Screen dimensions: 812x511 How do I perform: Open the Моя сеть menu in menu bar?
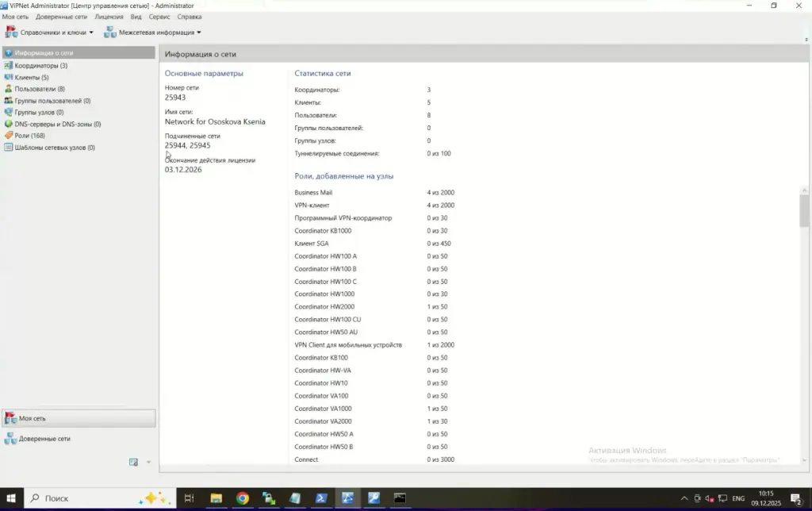pos(16,17)
